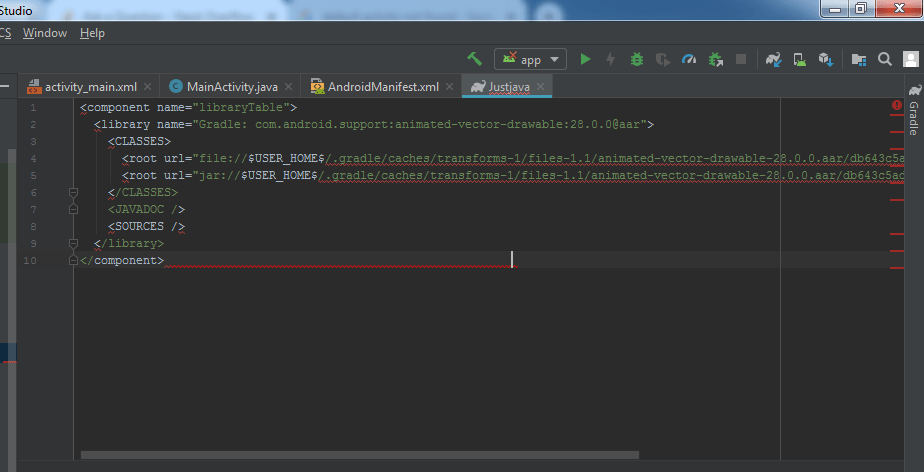Click the </library> closing tag

(x=128, y=243)
